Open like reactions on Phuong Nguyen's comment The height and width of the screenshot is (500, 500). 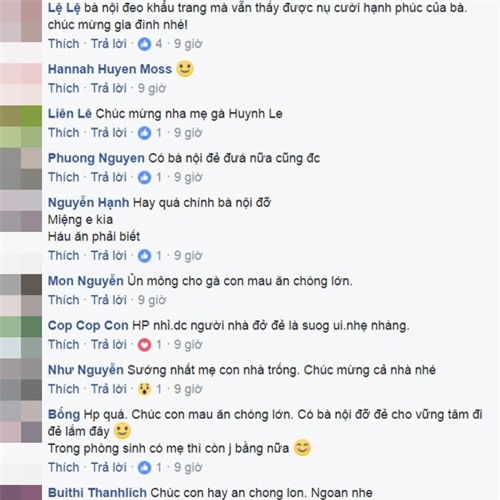pyautogui.click(x=144, y=177)
